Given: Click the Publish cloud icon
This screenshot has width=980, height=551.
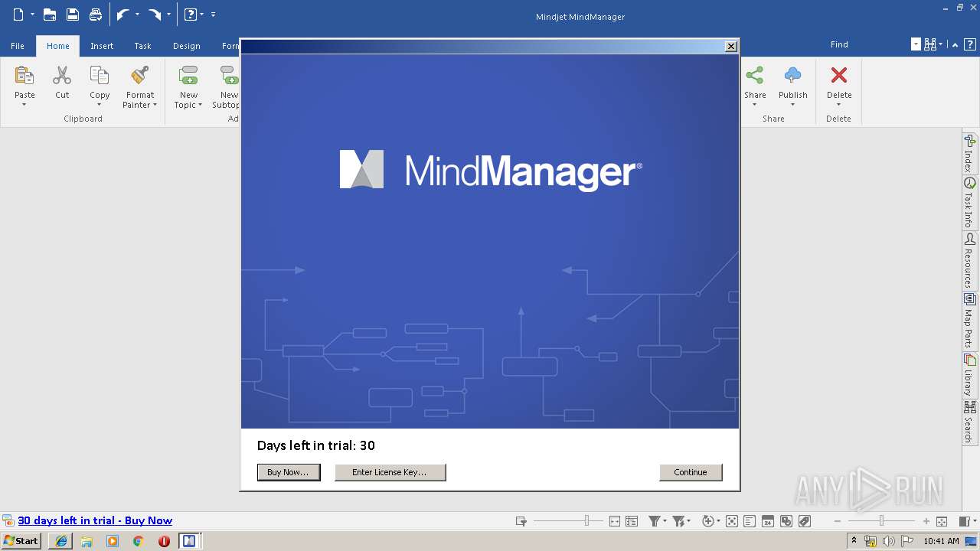Looking at the screenshot, I should [793, 75].
